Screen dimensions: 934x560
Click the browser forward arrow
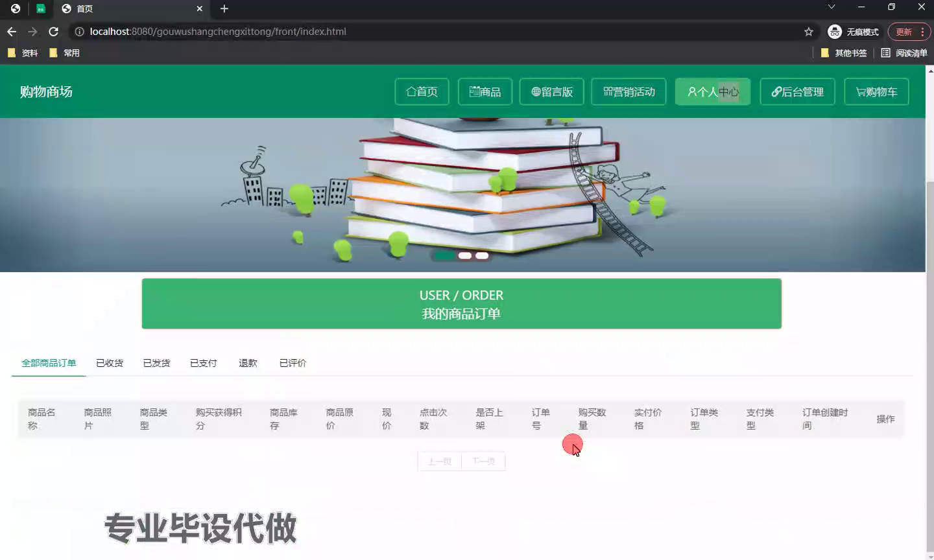[32, 31]
